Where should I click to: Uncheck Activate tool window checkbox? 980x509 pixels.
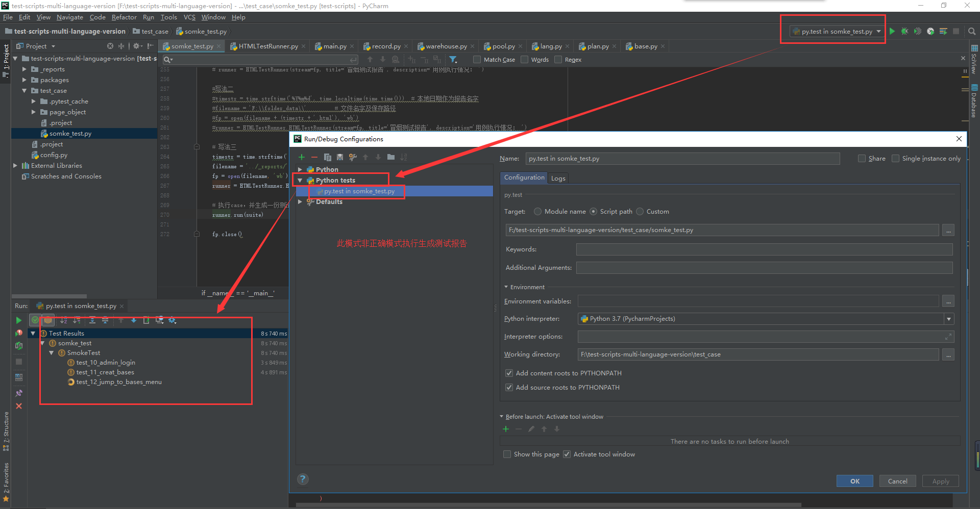tap(567, 454)
